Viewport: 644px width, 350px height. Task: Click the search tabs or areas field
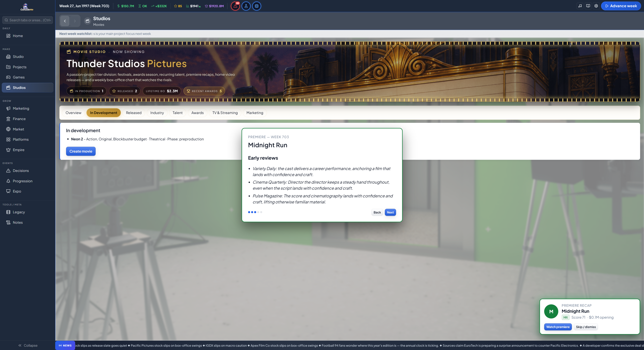[x=28, y=20]
